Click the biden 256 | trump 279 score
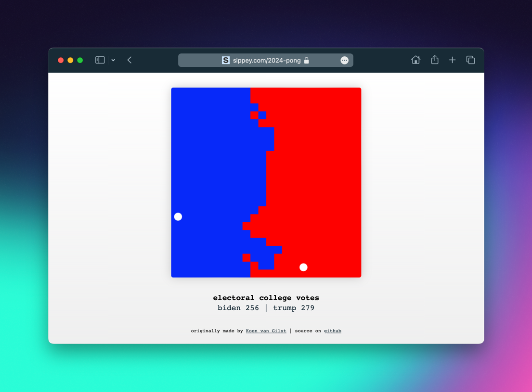The width and height of the screenshot is (532, 392). pyautogui.click(x=266, y=308)
